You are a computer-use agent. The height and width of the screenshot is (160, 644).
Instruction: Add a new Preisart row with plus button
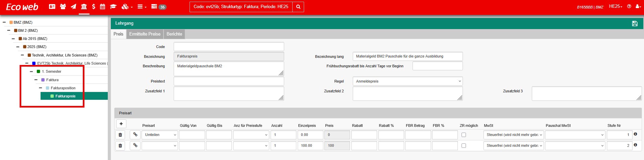pyautogui.click(x=121, y=124)
